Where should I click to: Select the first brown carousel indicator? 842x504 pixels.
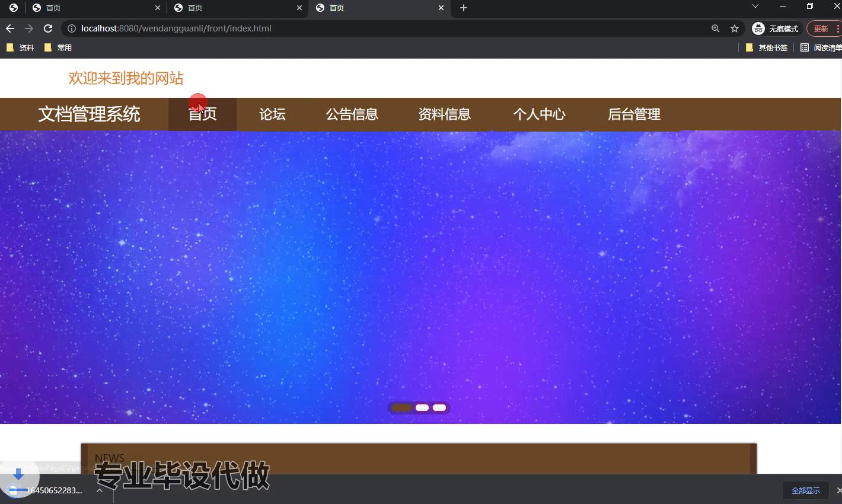(401, 407)
